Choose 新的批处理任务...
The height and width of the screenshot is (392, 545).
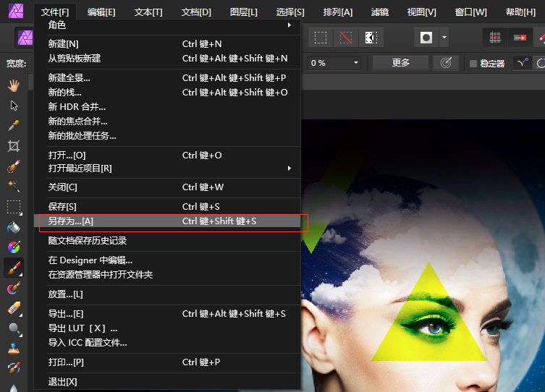pos(167,136)
